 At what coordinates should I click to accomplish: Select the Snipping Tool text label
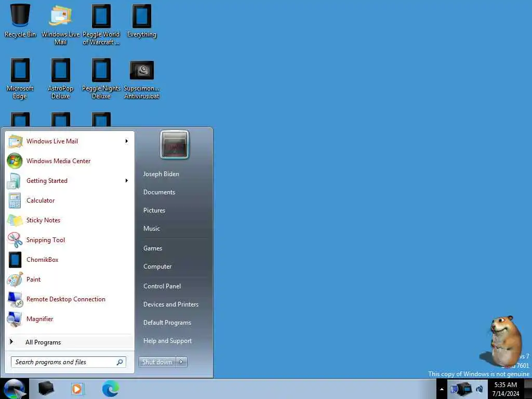point(46,240)
